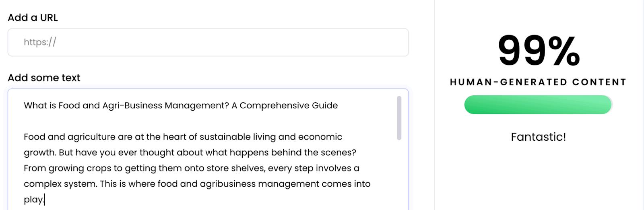The image size is (644, 210).
Task: Place cursor after the final word "play"
Action: (43, 200)
